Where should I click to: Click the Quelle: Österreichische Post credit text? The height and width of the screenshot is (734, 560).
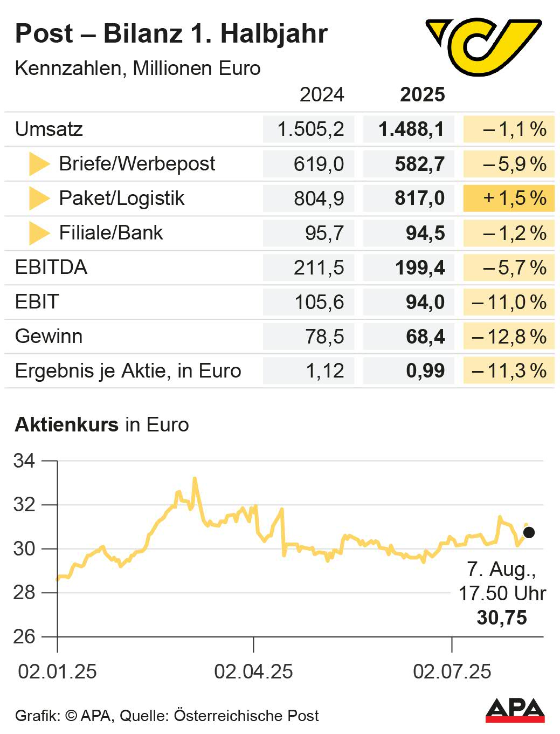tap(219, 716)
